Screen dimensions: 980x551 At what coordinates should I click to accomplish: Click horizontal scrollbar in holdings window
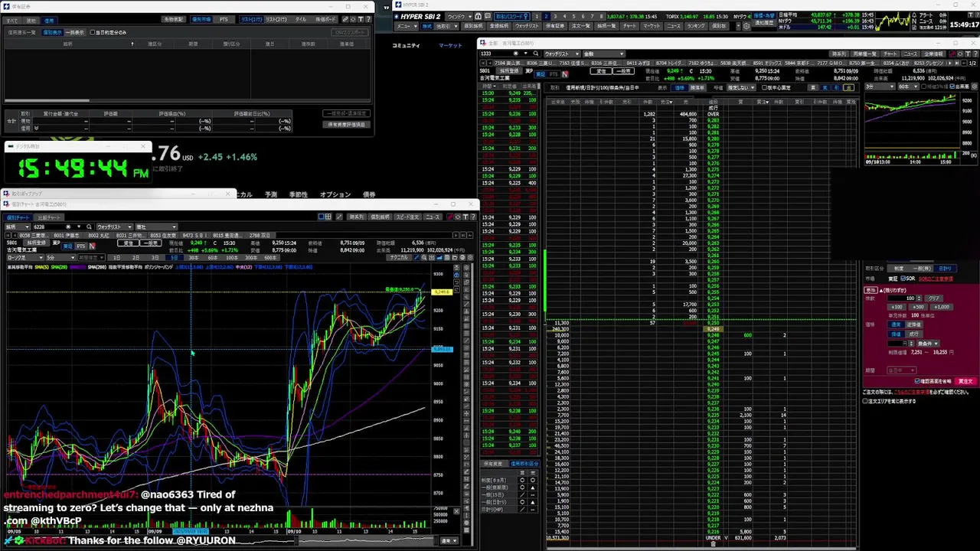click(47, 100)
